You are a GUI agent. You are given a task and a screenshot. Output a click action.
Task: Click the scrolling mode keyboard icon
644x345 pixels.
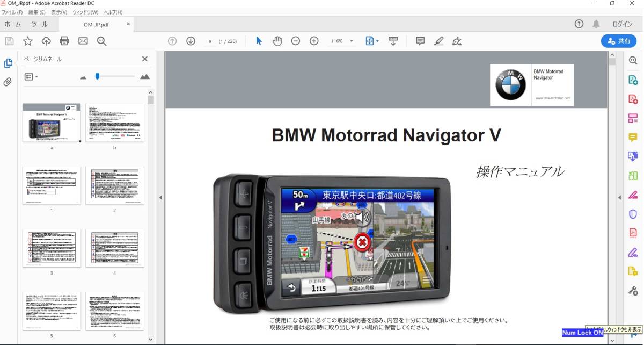click(393, 41)
